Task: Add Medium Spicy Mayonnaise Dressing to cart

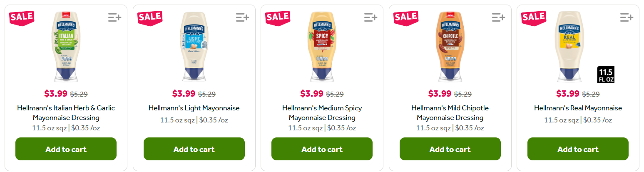Action: 322,149
